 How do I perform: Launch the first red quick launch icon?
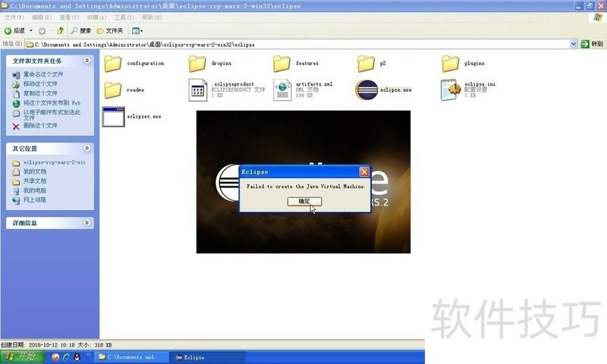click(55, 357)
